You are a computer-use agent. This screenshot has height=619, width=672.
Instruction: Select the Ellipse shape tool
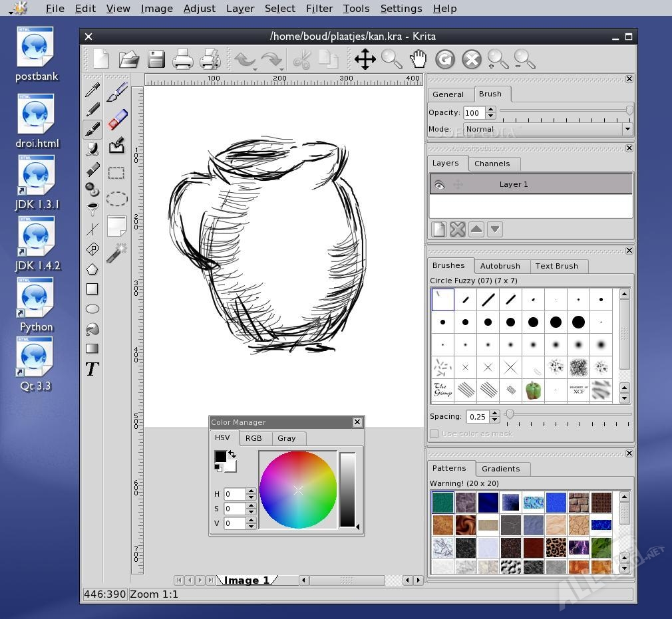click(92, 309)
